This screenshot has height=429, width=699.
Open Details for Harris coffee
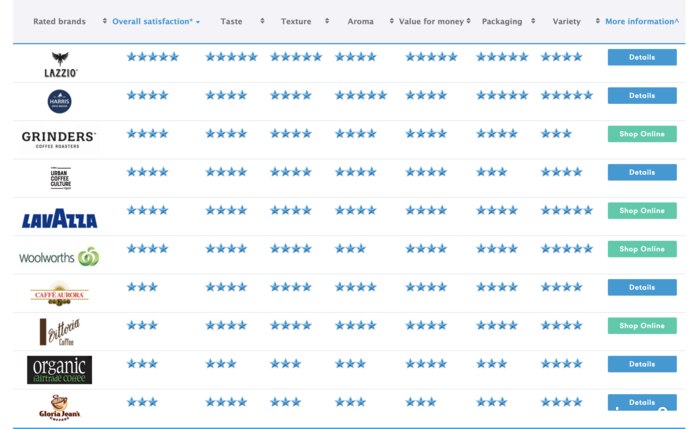[x=642, y=95]
